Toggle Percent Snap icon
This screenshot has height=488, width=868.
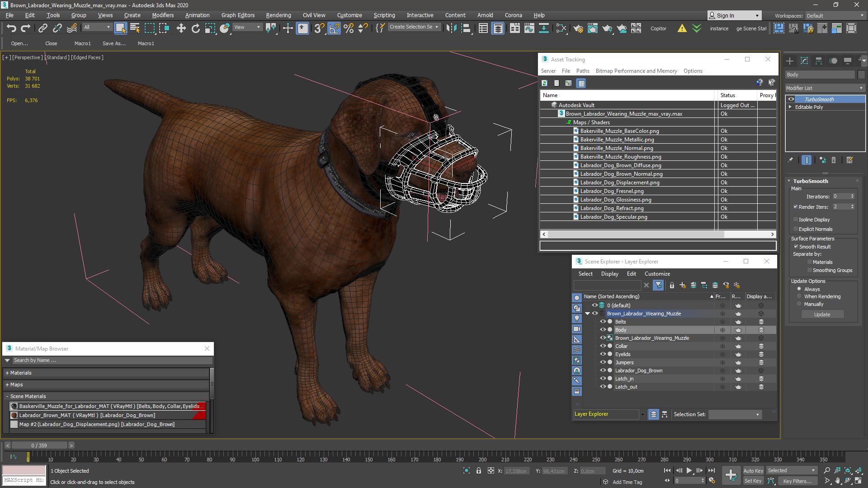click(x=349, y=28)
